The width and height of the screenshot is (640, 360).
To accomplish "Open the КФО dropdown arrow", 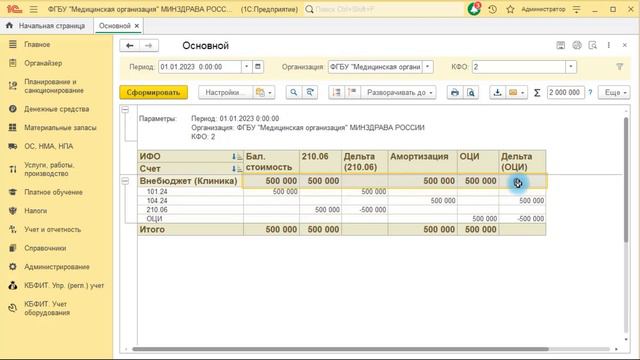I will tap(571, 67).
